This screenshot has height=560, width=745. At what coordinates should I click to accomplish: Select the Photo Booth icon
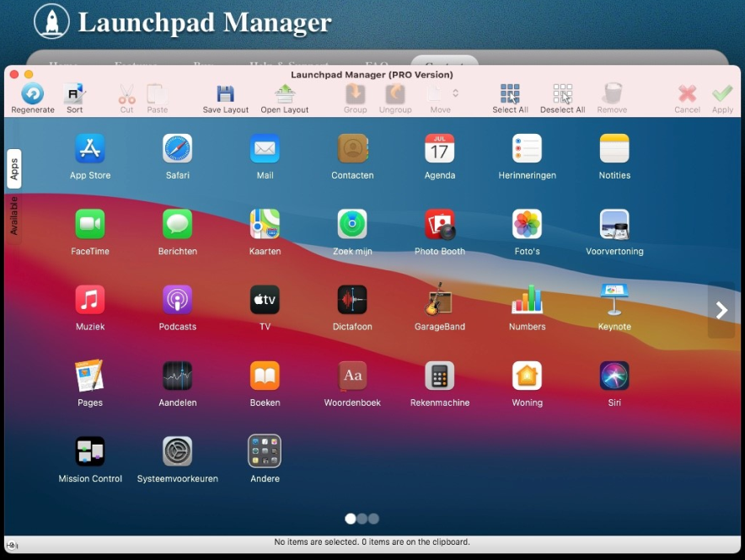[x=440, y=224]
